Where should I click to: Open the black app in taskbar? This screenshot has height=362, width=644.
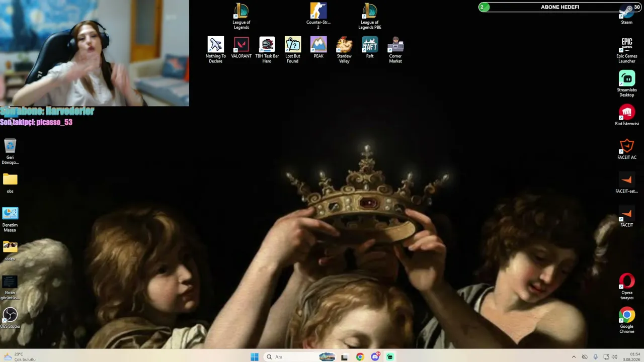[345, 357]
